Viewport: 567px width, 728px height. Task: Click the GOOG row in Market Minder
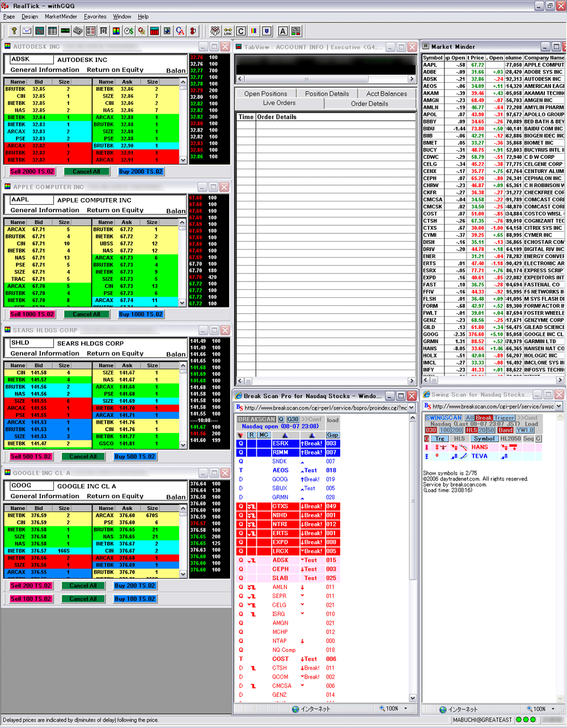click(x=493, y=334)
